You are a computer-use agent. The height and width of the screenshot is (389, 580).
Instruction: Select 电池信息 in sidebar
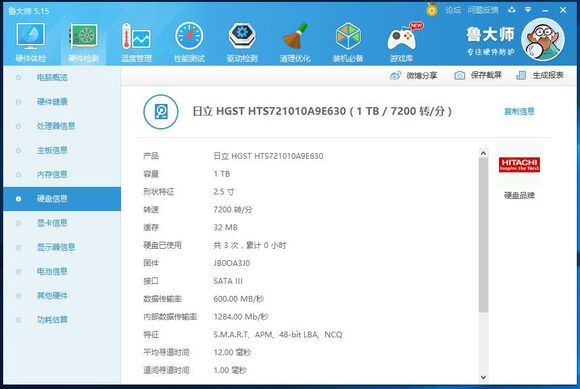(62, 271)
